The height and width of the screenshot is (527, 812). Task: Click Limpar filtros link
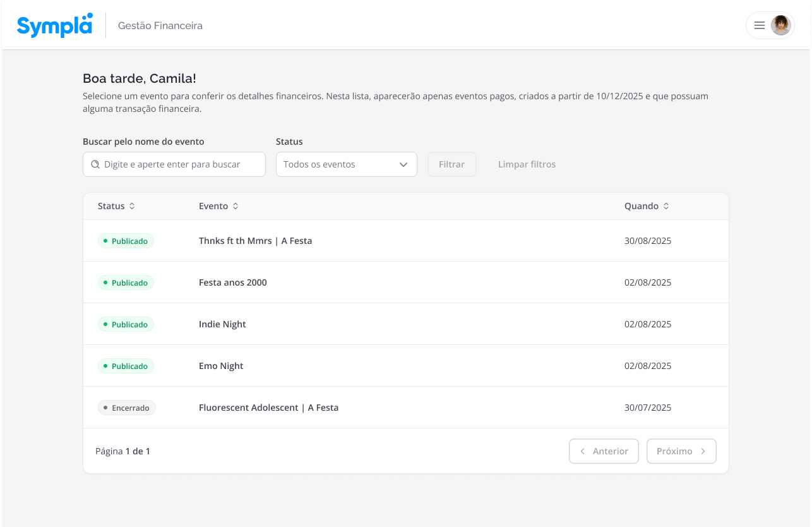point(527,164)
